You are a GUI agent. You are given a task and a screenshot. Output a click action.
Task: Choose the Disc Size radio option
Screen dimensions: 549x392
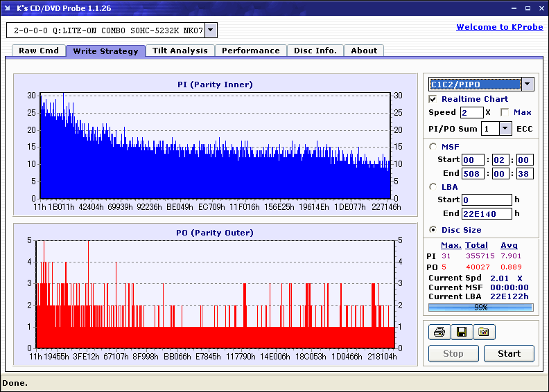[x=433, y=230]
